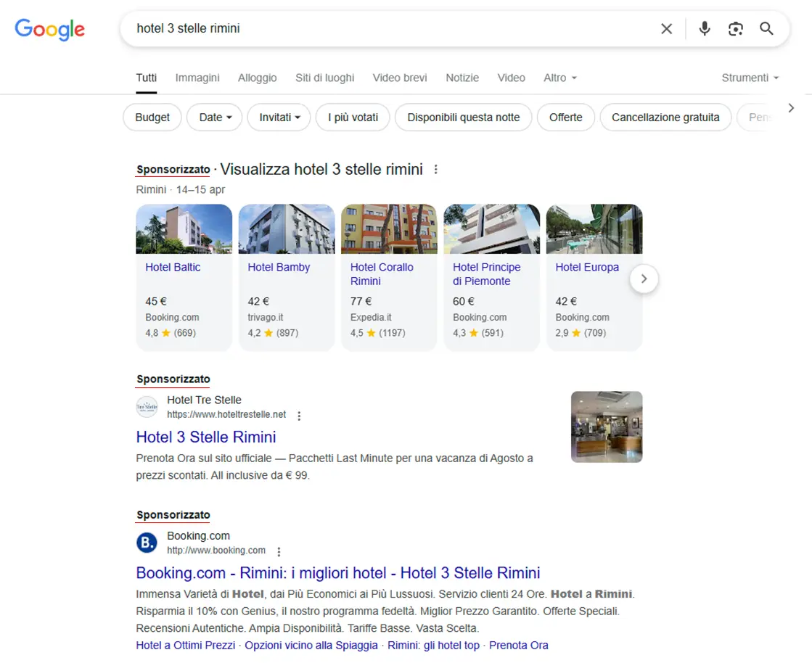Screen dimensions: 812x663
Task: Open the Hotel Bamby link
Action: (x=279, y=267)
